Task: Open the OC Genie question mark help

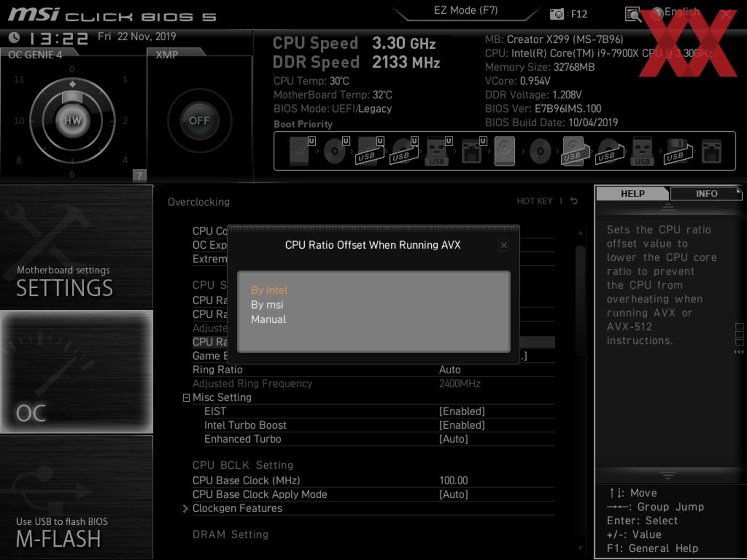Action: click(140, 175)
